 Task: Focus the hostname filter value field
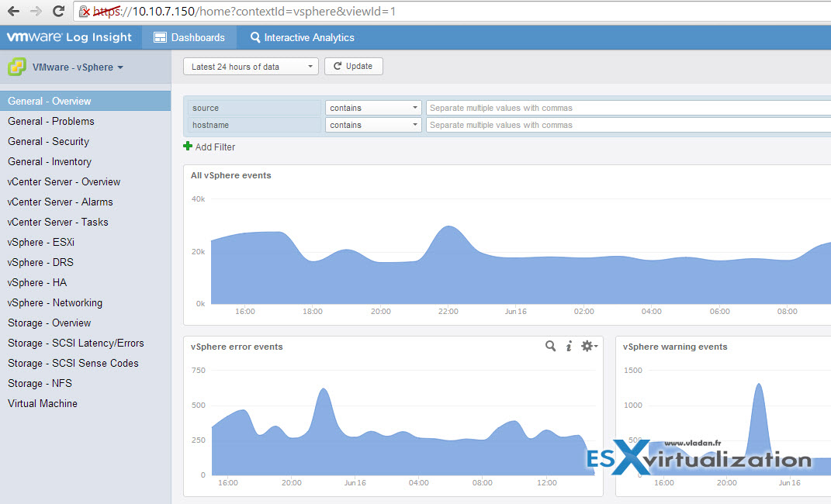pyautogui.click(x=628, y=125)
